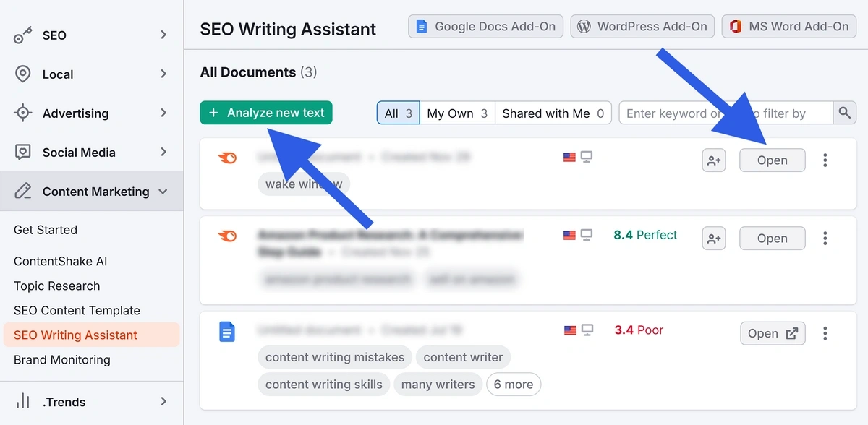868x425 pixels.
Task: Click the desktop monitor icon in wake window row
Action: pyautogui.click(x=587, y=157)
